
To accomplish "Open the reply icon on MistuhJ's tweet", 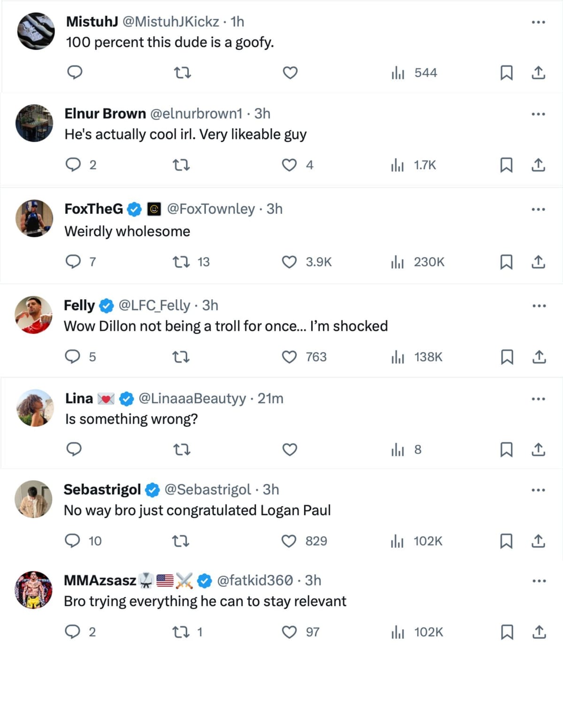I will coord(75,73).
